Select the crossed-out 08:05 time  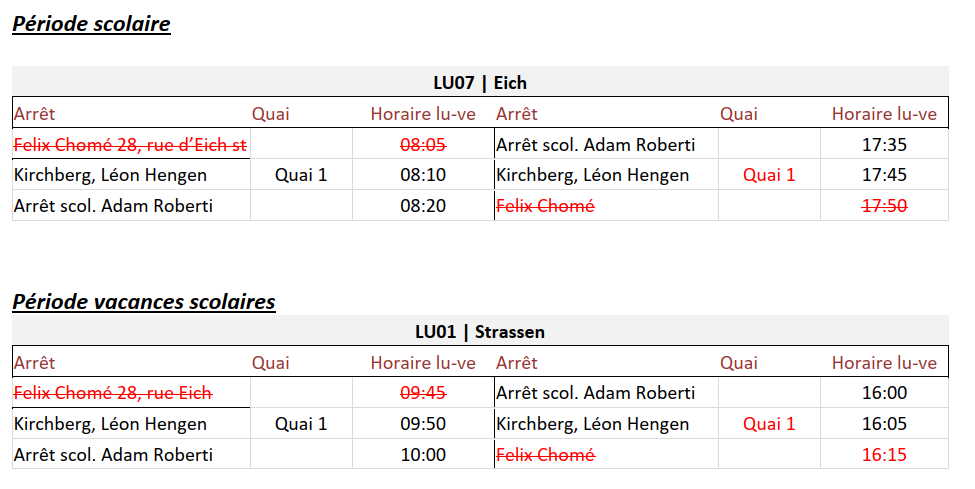pyautogui.click(x=423, y=145)
